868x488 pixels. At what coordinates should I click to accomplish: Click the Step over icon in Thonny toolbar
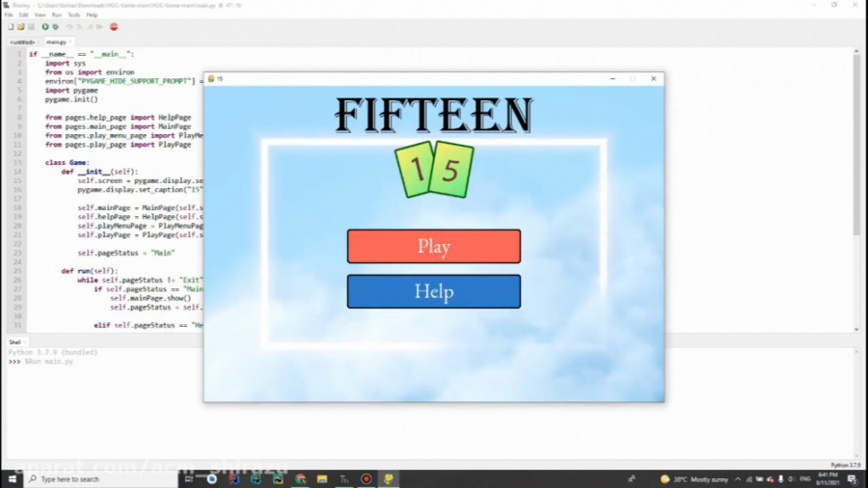coord(69,27)
